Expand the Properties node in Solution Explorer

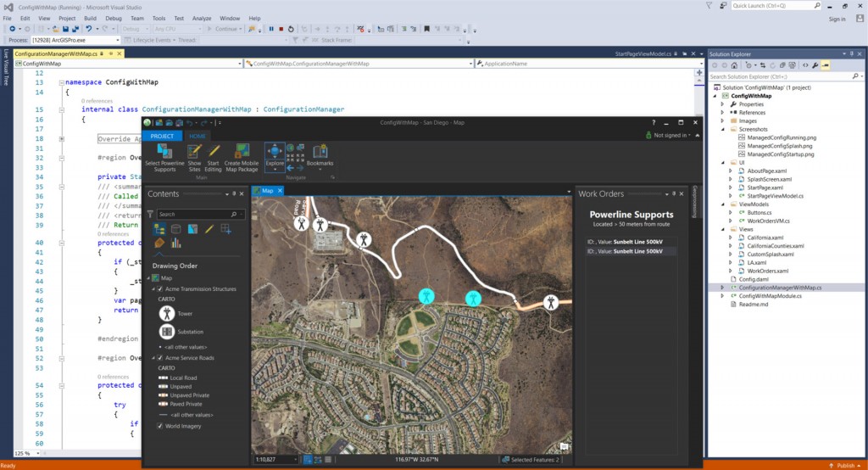pos(722,104)
